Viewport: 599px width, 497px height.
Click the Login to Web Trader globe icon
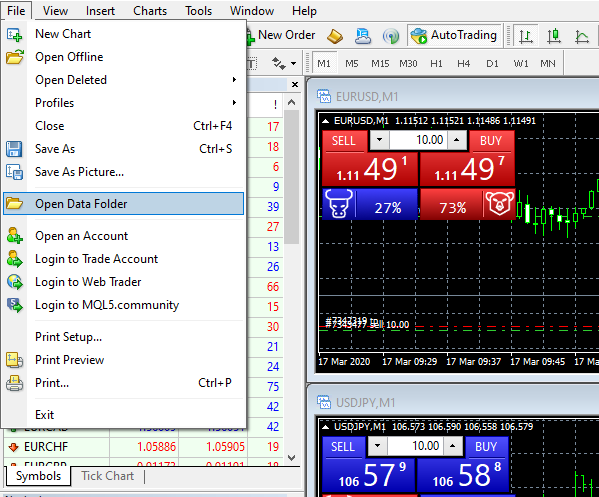pyautogui.click(x=15, y=282)
